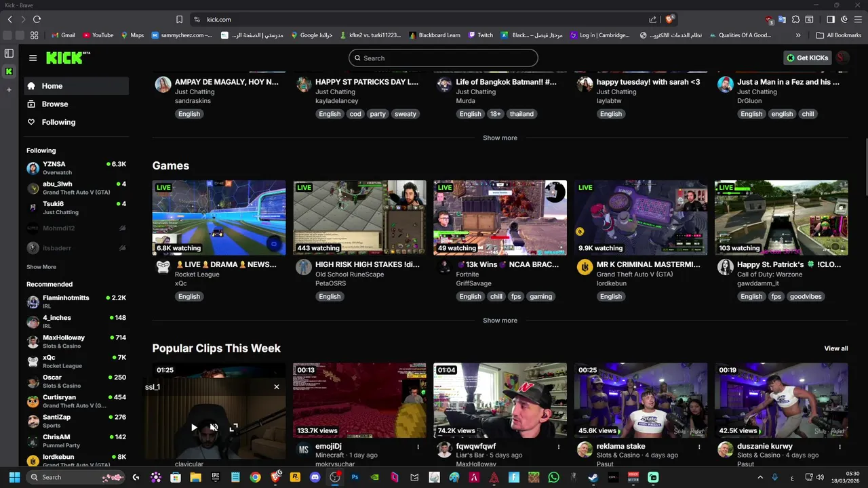
Task: Click the GriffSavage channel name
Action: point(473,283)
